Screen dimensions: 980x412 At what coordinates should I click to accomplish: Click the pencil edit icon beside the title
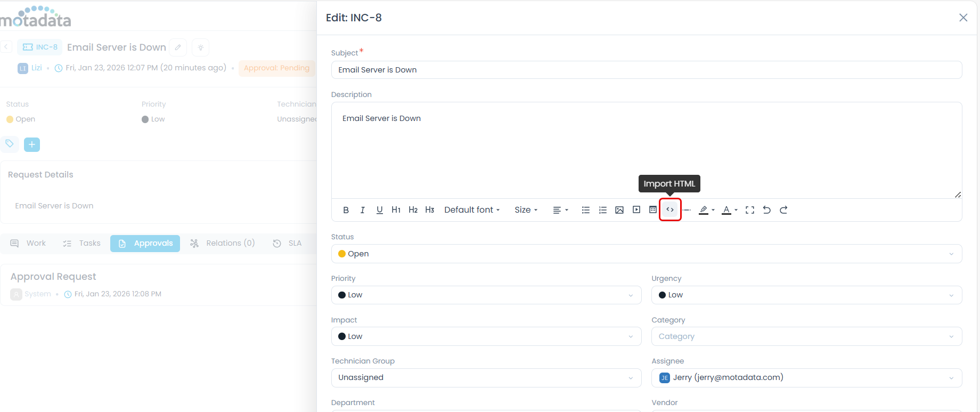(x=178, y=47)
